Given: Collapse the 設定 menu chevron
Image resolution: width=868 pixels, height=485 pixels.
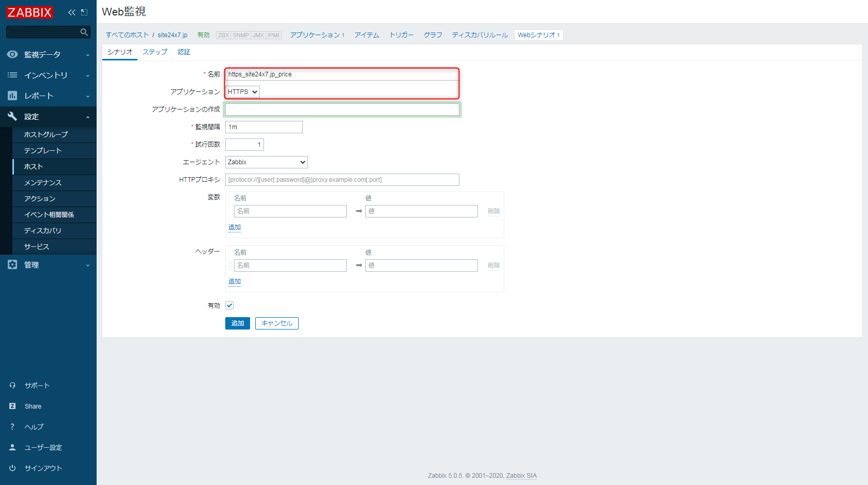Looking at the screenshot, I should [87, 117].
